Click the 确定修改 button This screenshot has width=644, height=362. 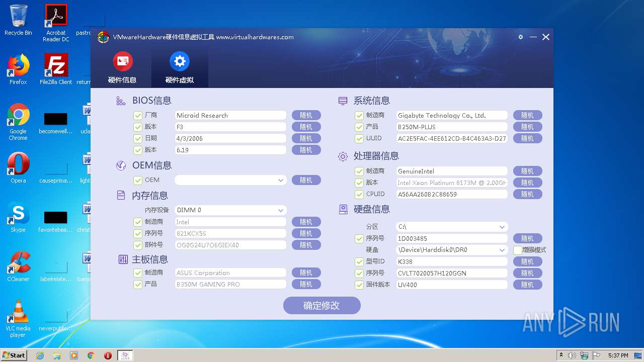point(321,305)
